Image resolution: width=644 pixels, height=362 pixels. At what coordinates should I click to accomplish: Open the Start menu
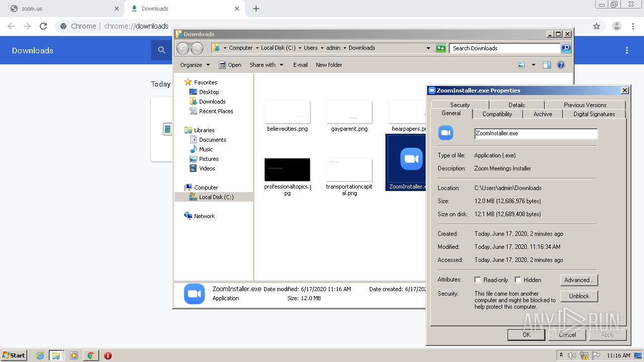14,355
